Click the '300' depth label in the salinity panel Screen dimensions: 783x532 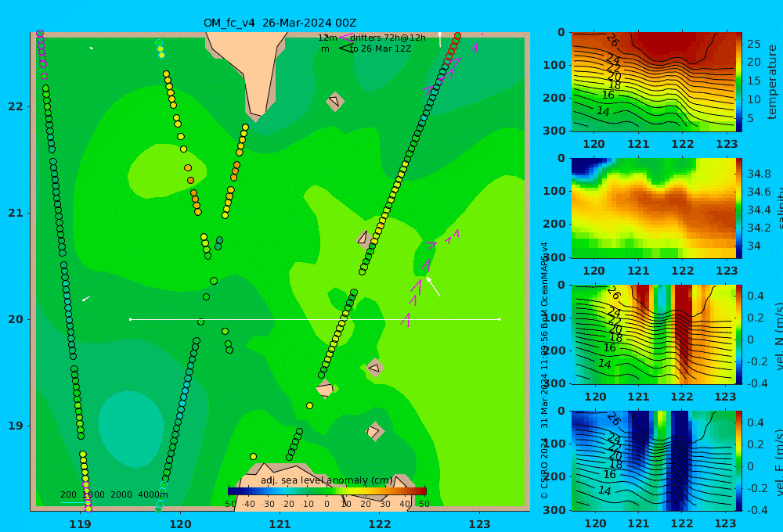tap(554, 257)
